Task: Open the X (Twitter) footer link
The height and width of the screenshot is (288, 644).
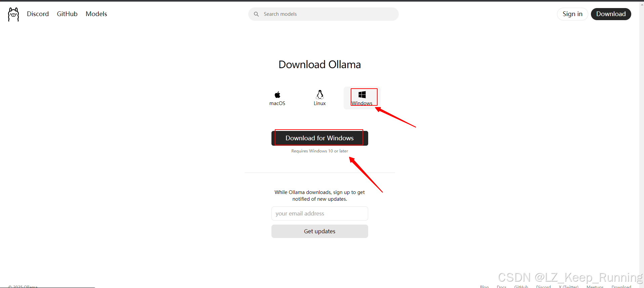Action: point(568,287)
